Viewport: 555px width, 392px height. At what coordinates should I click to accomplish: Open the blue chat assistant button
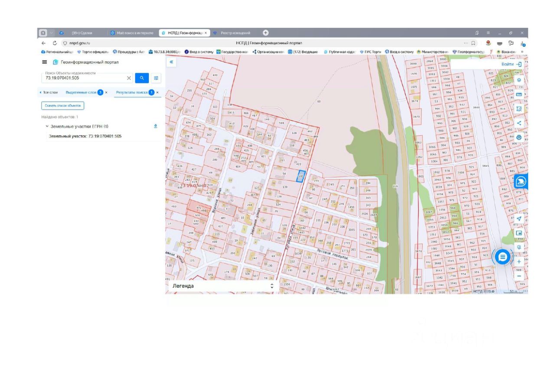point(502,257)
